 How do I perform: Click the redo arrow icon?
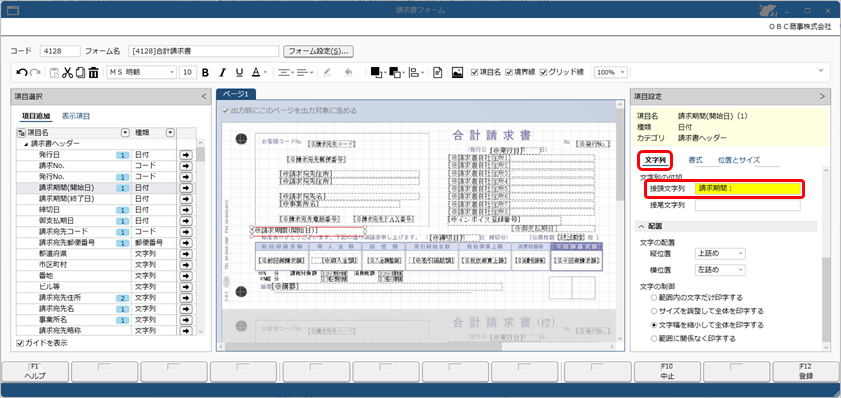[x=35, y=72]
